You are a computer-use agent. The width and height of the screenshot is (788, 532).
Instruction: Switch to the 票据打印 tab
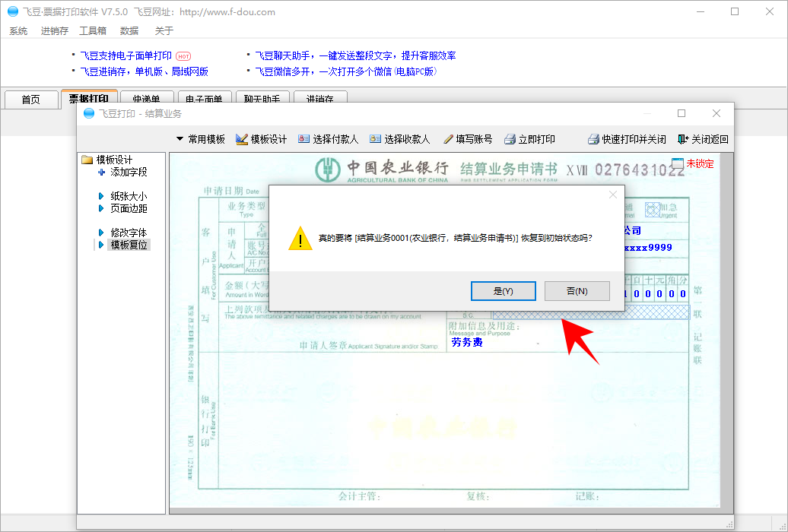tap(89, 99)
